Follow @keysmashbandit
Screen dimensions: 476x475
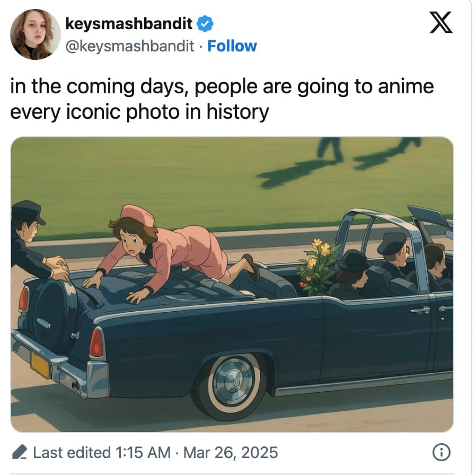[231, 46]
